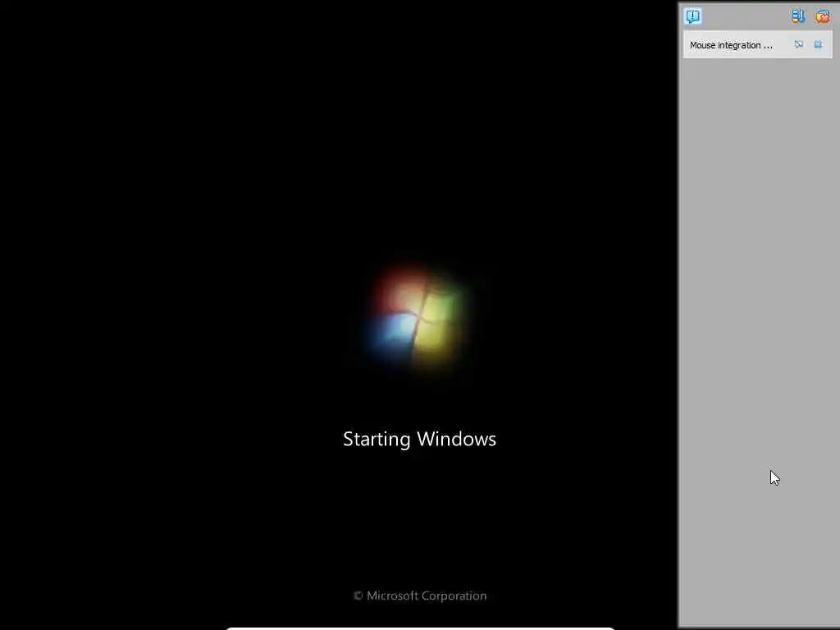Dismiss the Mouse integration notification
This screenshot has height=630, width=840.
818,44
